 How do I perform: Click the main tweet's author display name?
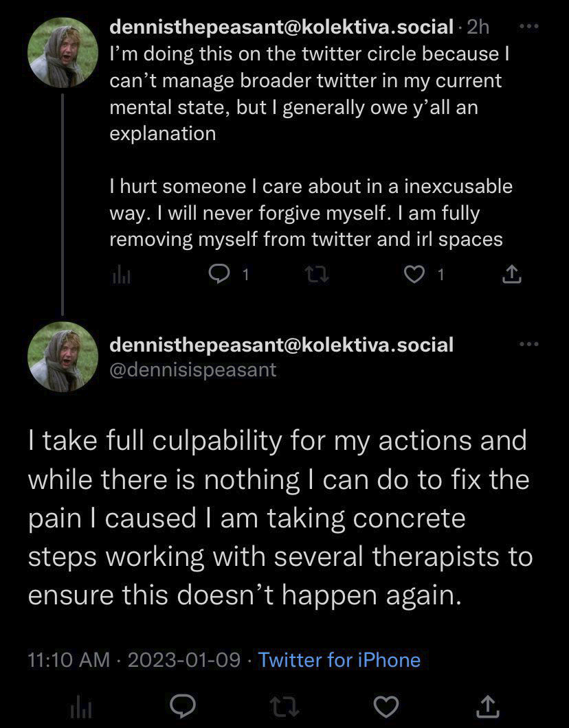[x=282, y=344]
